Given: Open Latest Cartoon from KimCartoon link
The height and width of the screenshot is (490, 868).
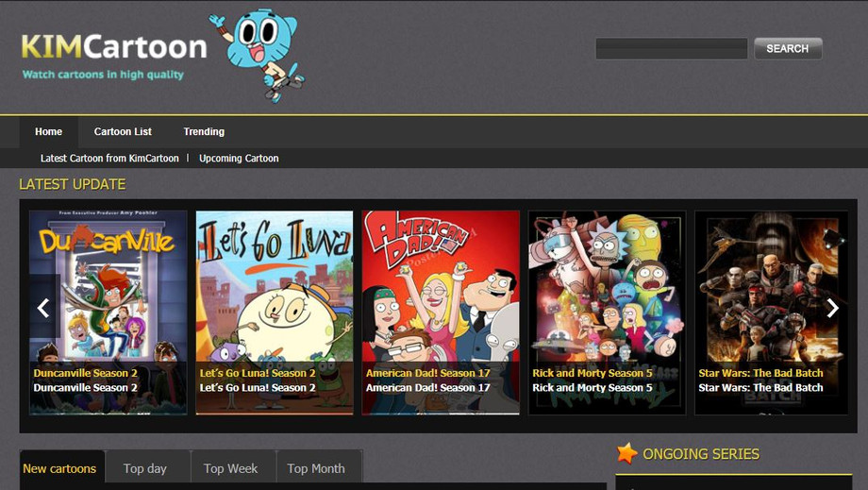Looking at the screenshot, I should [x=109, y=159].
